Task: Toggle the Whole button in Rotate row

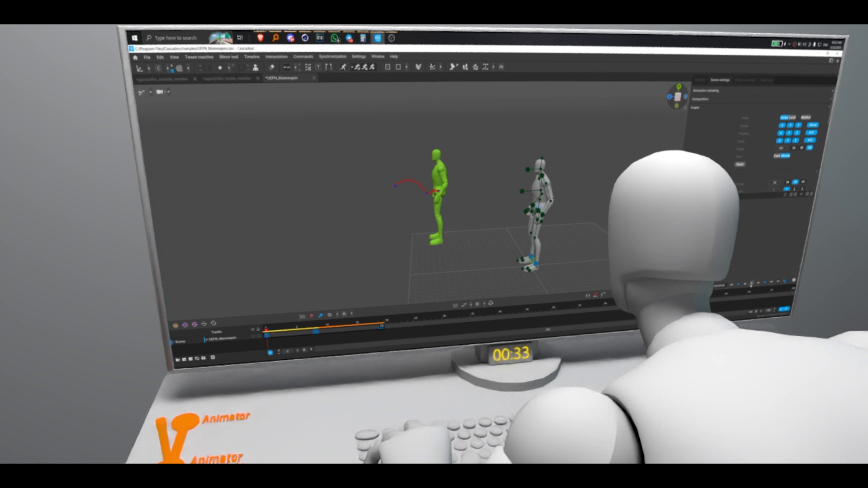Action: click(x=813, y=125)
